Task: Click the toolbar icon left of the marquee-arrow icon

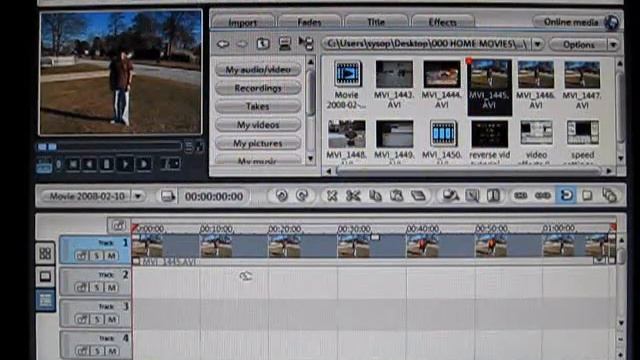Action: click(x=451, y=196)
